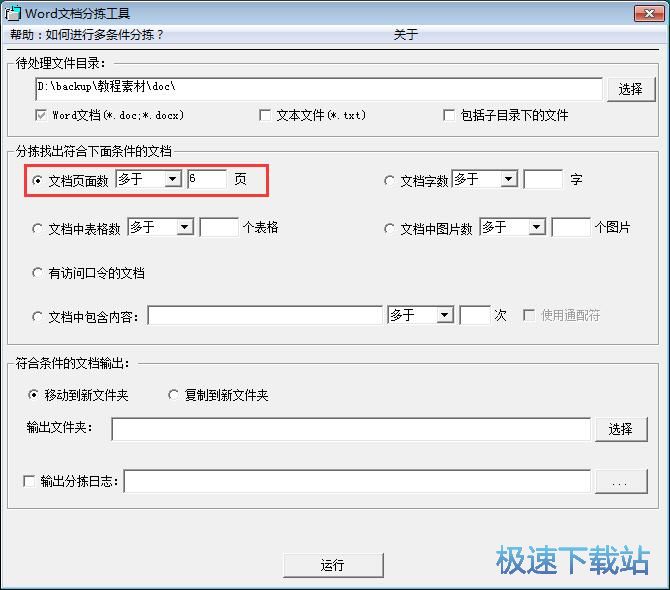670x590 pixels.
Task: Click the 文档字数 number input field
Action: tap(543, 179)
